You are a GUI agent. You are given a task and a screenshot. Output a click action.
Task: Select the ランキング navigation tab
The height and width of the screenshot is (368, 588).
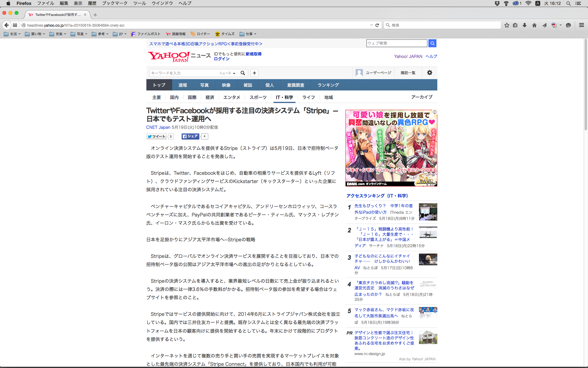click(328, 85)
